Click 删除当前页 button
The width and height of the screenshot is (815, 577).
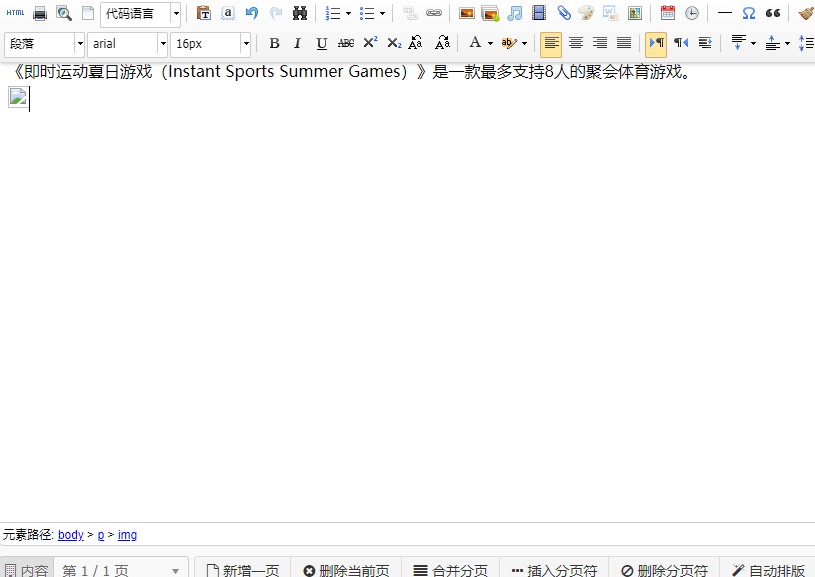[x=346, y=570]
